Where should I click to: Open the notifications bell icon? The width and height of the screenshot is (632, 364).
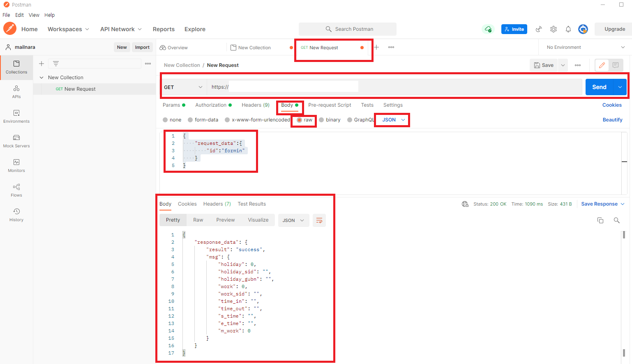pos(568,29)
